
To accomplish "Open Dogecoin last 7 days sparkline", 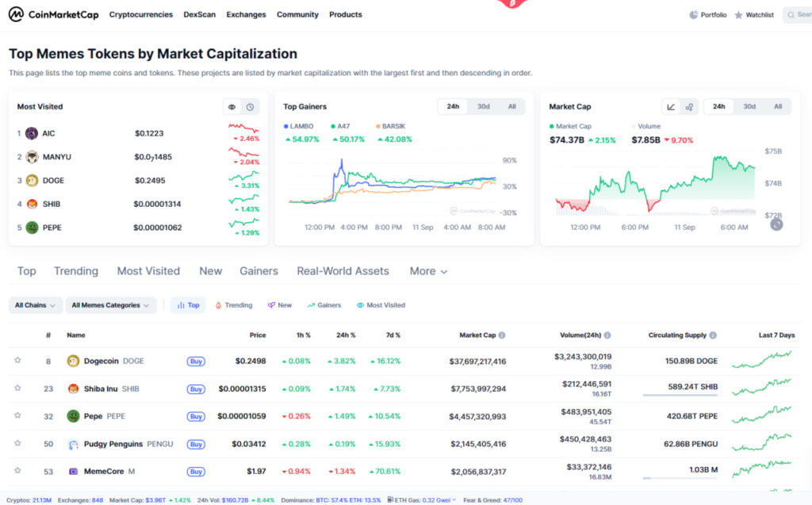I will click(x=762, y=360).
